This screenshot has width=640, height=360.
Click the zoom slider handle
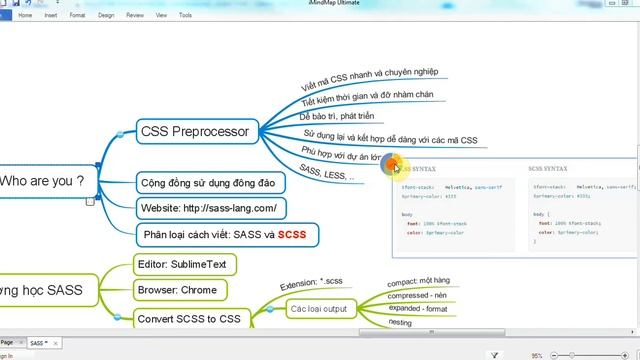tap(572, 356)
